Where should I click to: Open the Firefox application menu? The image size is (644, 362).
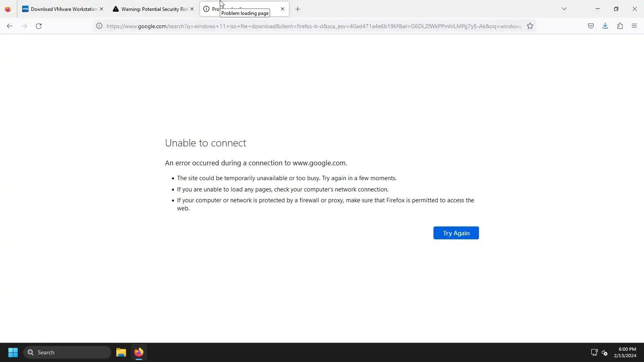(634, 26)
